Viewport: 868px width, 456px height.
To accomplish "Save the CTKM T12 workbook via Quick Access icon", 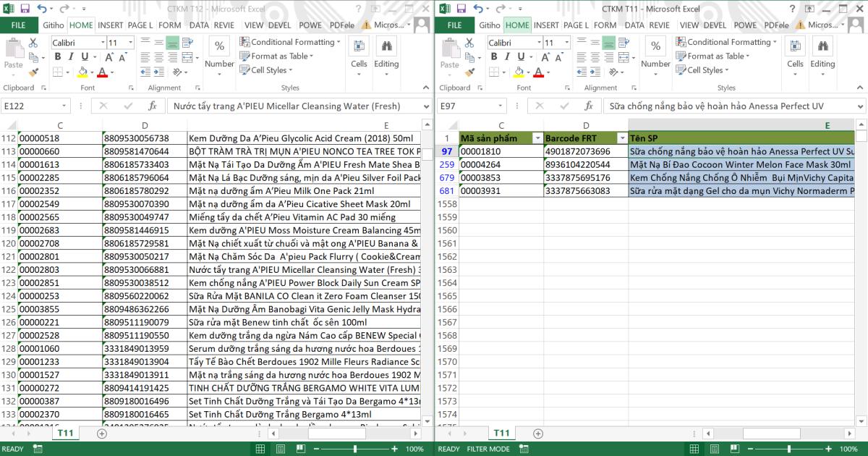I will (x=27, y=7).
